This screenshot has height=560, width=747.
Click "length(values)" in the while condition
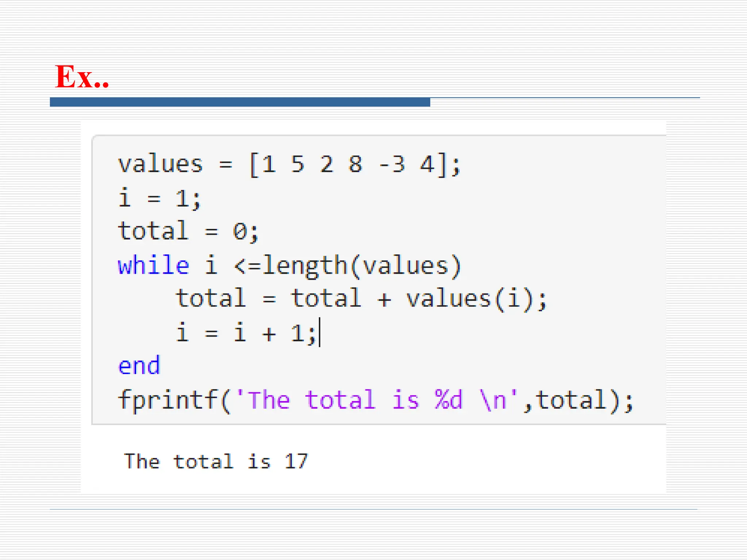[x=362, y=266]
